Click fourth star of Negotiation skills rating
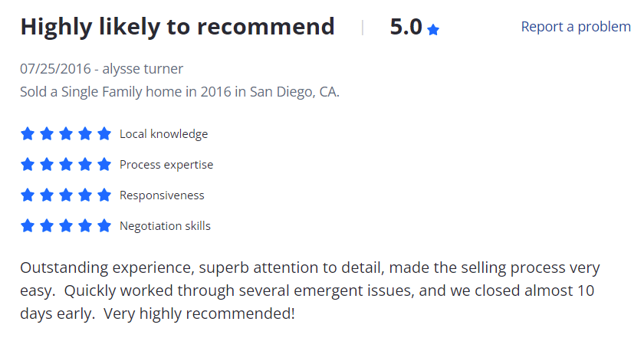This screenshot has width=644, height=338. tap(85, 225)
